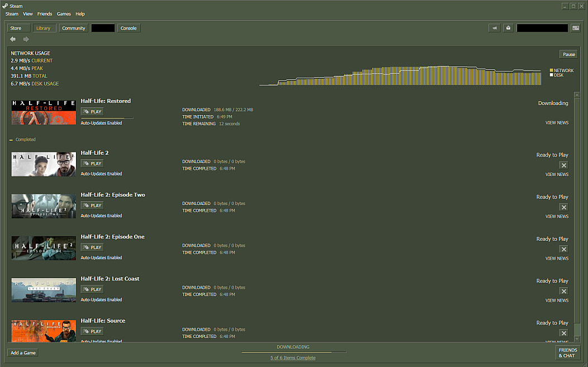Toggle Auto-Updates Enabled for Half-Life: Restored
This screenshot has width=588, height=367.
click(x=101, y=123)
